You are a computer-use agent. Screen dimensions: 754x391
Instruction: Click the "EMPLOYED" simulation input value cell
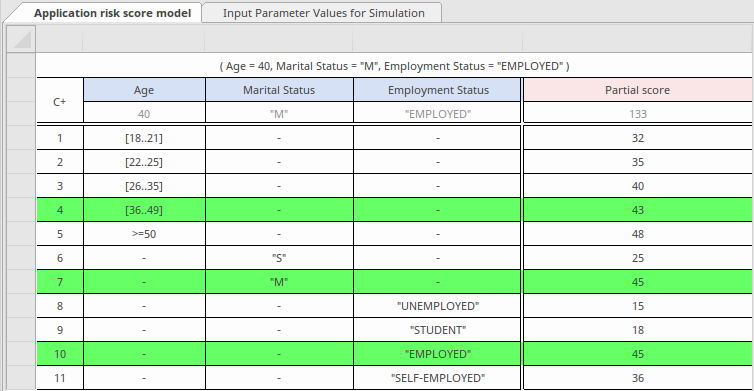coord(437,114)
